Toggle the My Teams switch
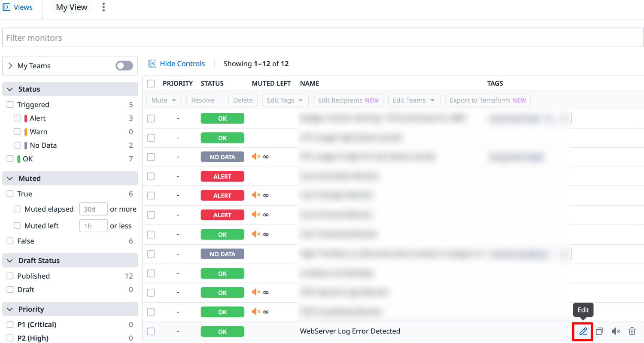The width and height of the screenshot is (644, 343). [124, 66]
